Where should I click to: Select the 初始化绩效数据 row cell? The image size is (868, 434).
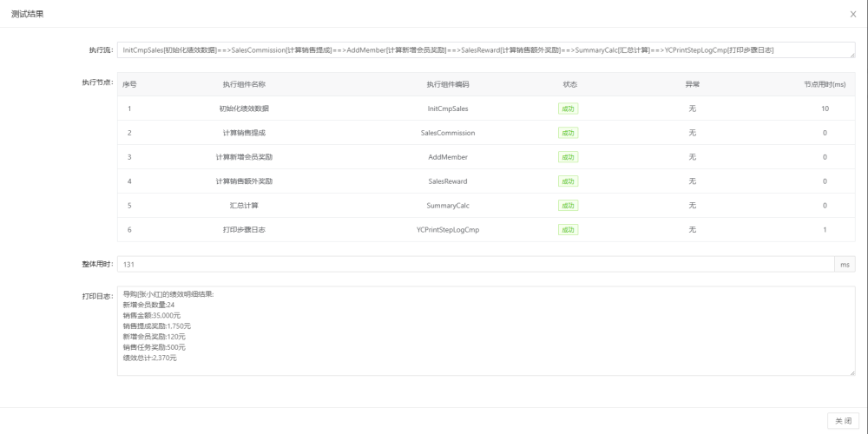[244, 109]
